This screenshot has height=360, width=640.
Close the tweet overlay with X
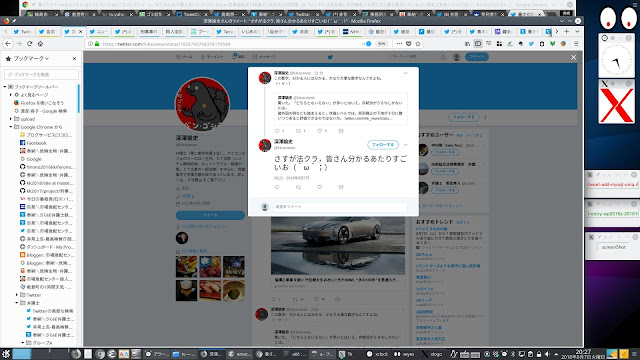[x=573, y=58]
